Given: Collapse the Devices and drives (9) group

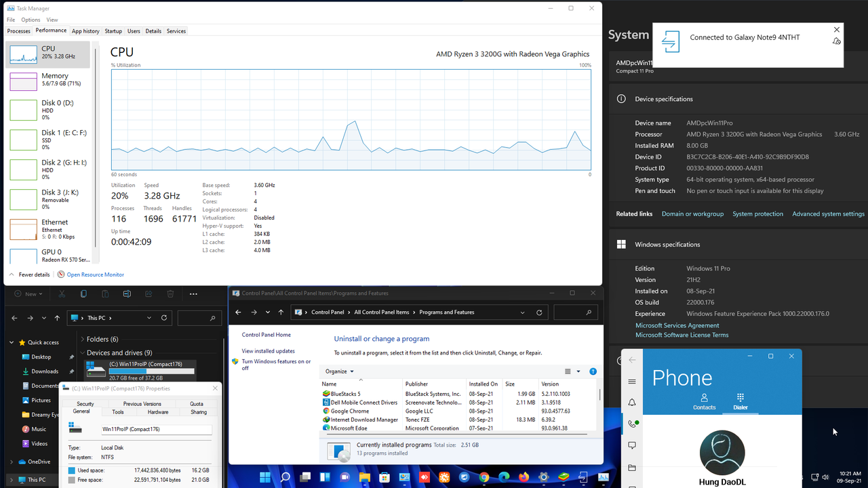Looking at the screenshot, I should pyautogui.click(x=83, y=353).
